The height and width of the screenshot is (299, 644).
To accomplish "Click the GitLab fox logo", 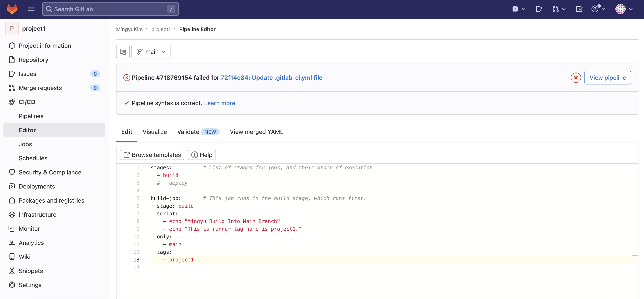I will tap(12, 9).
